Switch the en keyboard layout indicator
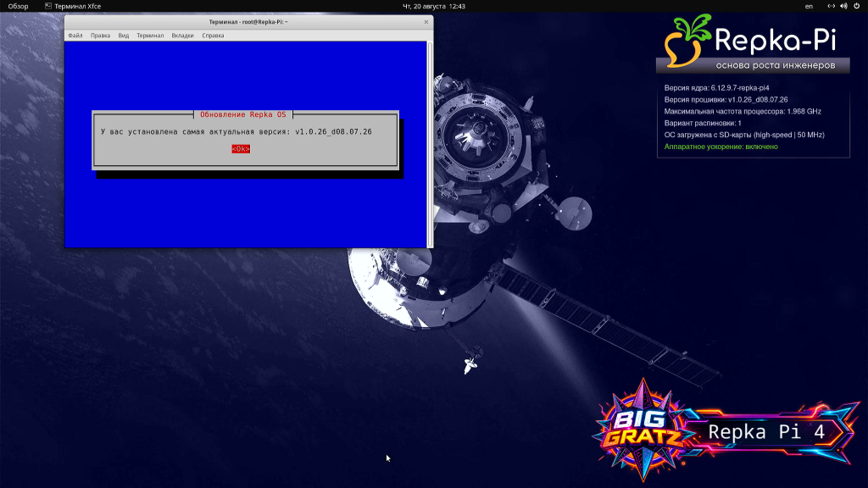868x488 pixels. coord(809,6)
